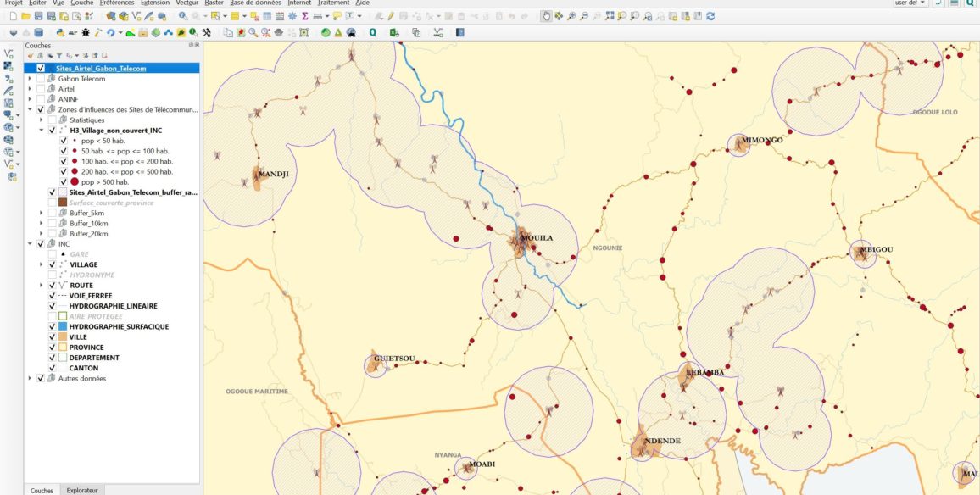Click the Add Raster Layer checkered icon
Viewport: 980px width, 495px height.
point(8,65)
